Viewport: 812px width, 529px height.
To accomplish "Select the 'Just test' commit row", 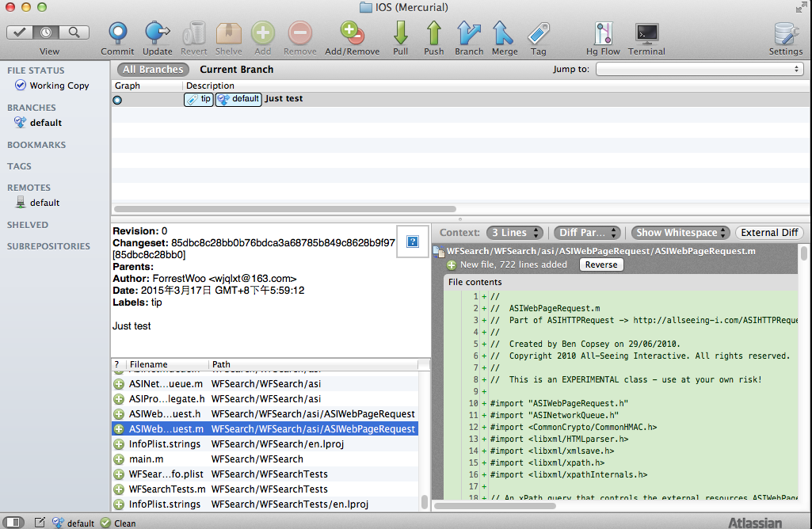I will click(460, 99).
